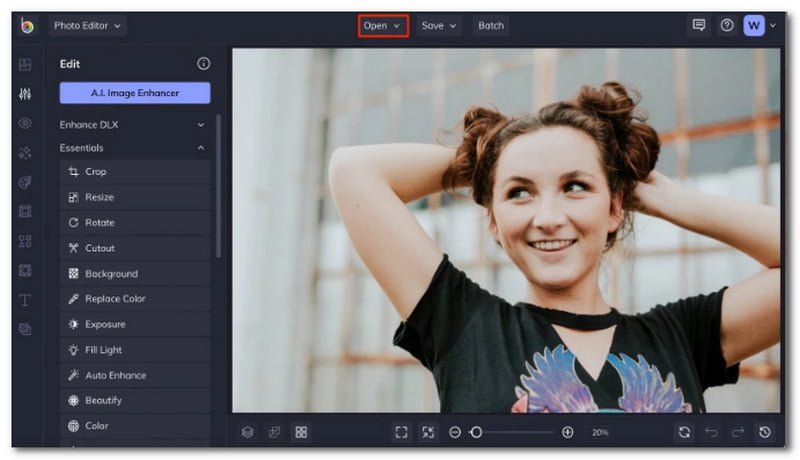Open the feedback chat icon
This screenshot has height=460, width=800.
pos(699,25)
